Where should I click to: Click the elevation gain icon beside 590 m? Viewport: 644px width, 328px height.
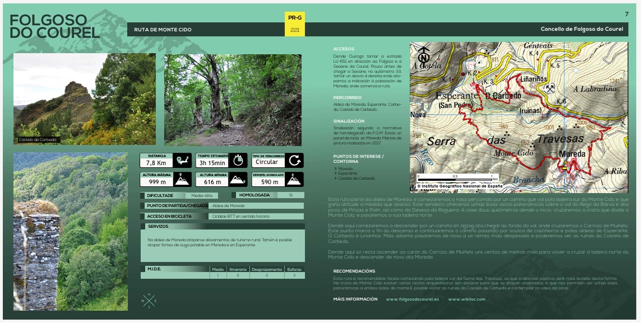(x=294, y=180)
